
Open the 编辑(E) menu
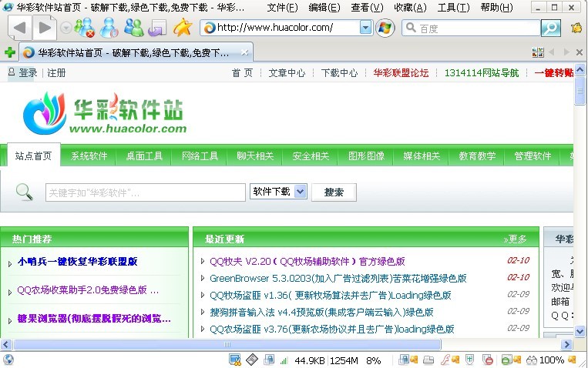324,8
